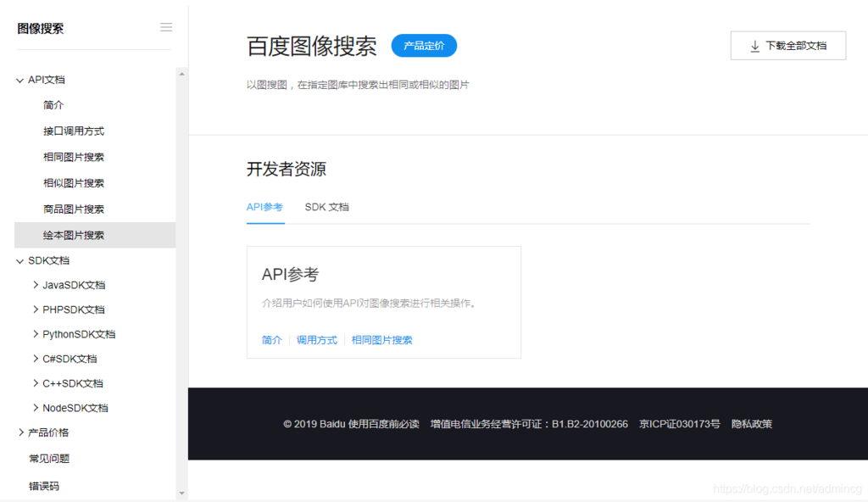
Task: Open the 简介 sidebar item
Action: [53, 104]
